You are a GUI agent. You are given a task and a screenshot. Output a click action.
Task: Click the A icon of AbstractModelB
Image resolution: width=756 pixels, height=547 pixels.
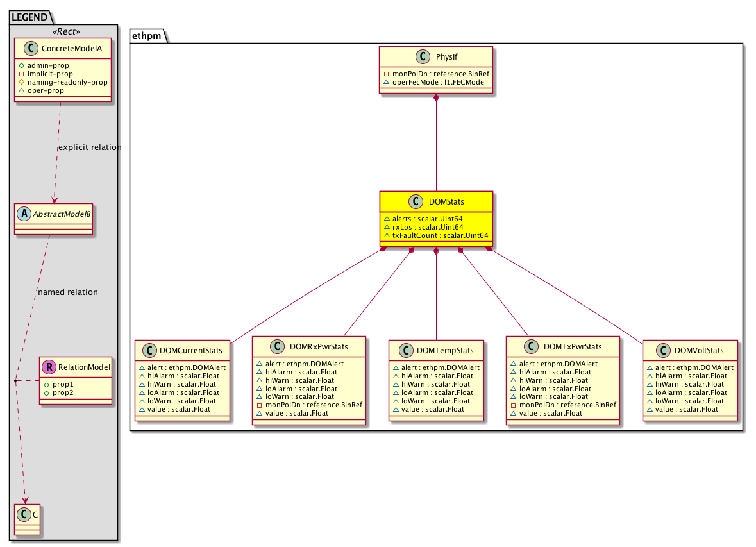pyautogui.click(x=22, y=213)
